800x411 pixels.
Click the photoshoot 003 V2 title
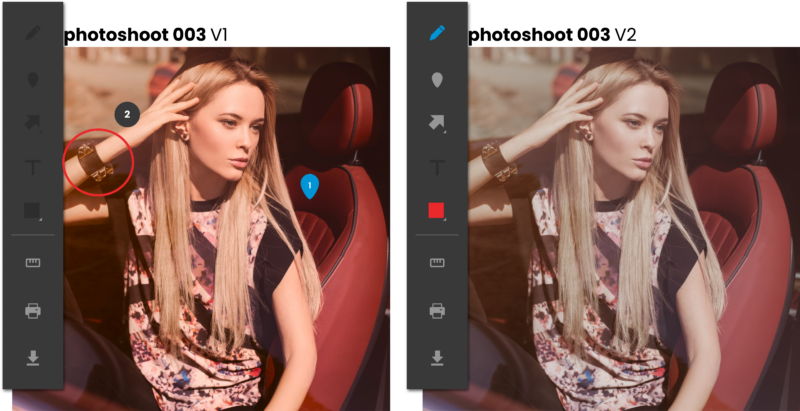point(553,35)
